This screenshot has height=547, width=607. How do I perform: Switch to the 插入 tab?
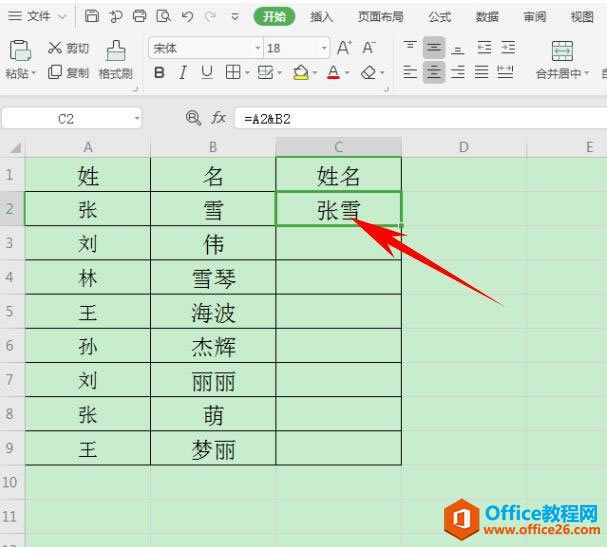(321, 17)
